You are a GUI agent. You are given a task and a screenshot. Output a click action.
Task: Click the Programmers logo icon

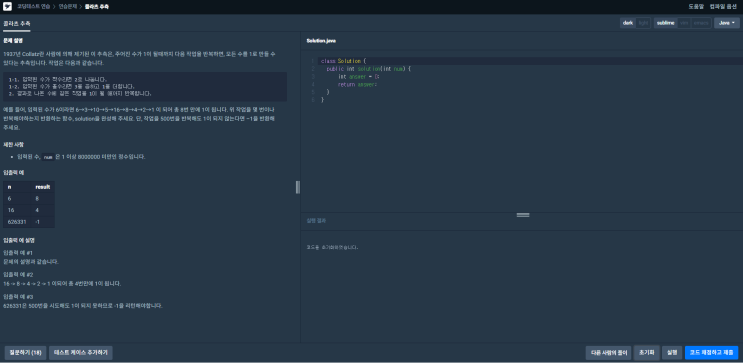tap(7, 7)
